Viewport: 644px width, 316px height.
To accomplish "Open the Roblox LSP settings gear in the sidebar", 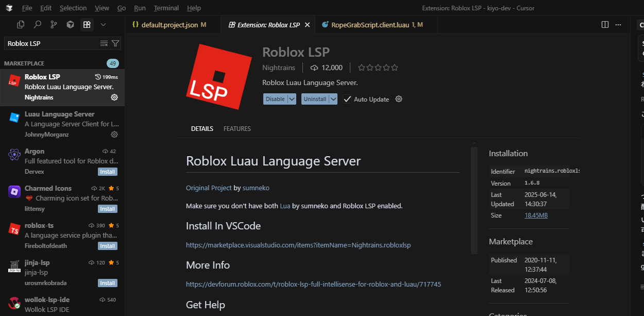I will click(114, 97).
